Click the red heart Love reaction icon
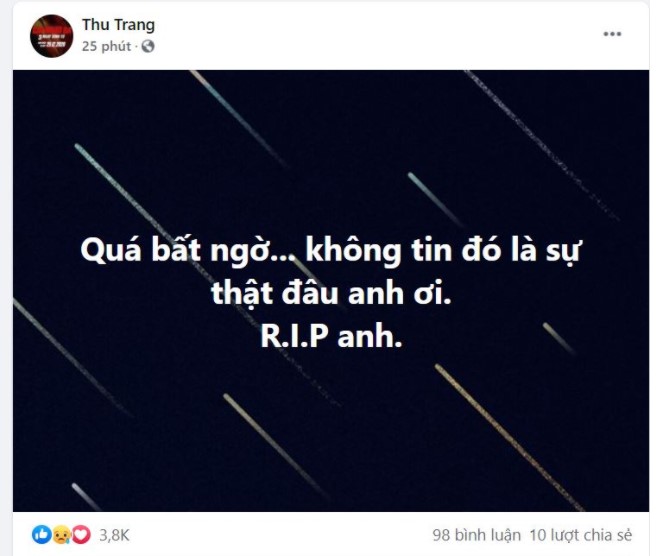Screen dimensions: 668x556 click(x=81, y=534)
